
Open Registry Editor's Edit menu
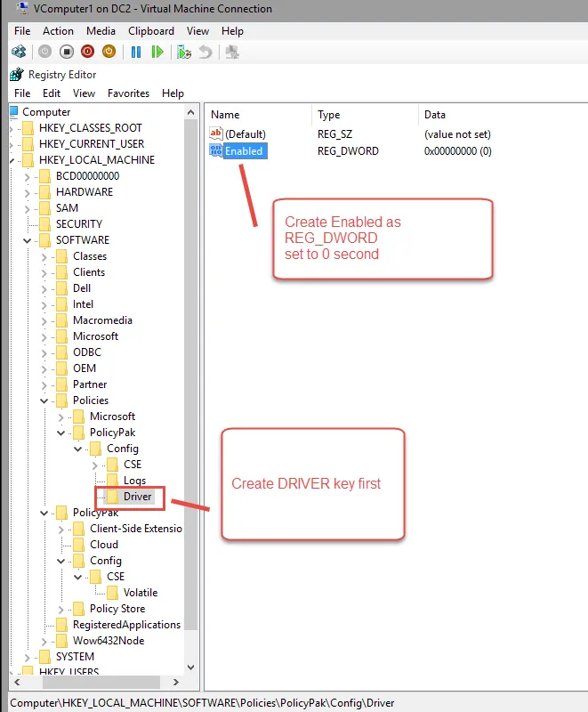coord(52,93)
